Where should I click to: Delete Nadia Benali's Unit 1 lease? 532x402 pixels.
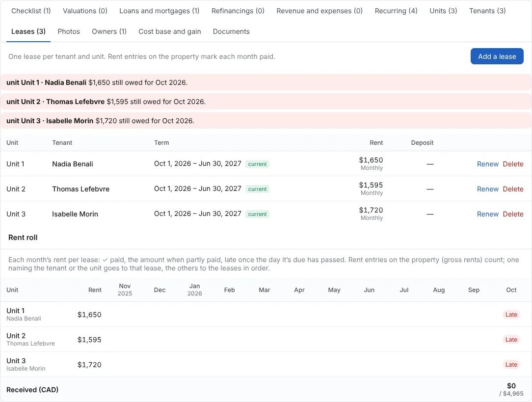coord(513,164)
